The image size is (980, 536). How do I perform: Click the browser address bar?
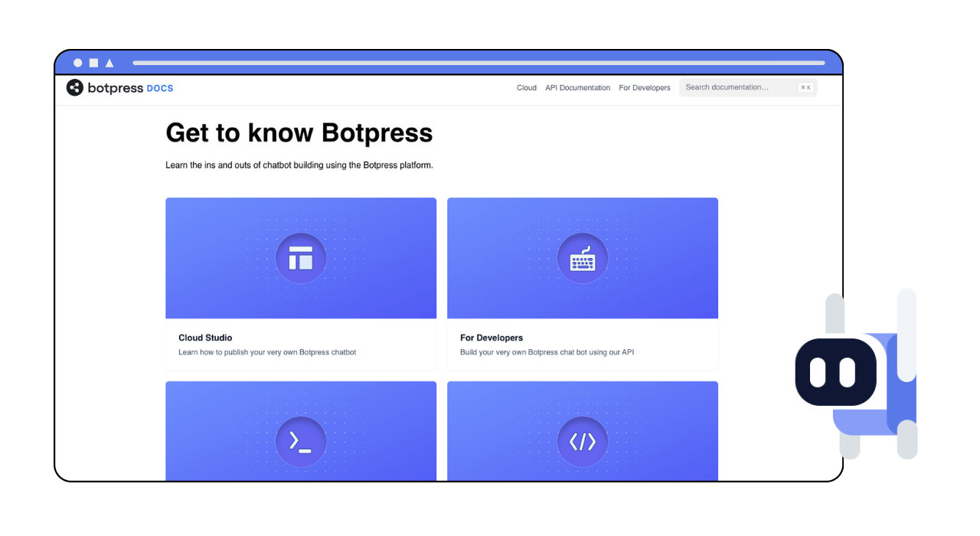475,62
